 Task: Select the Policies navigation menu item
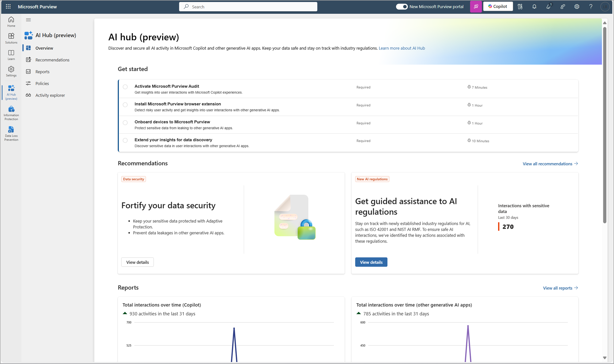[42, 83]
